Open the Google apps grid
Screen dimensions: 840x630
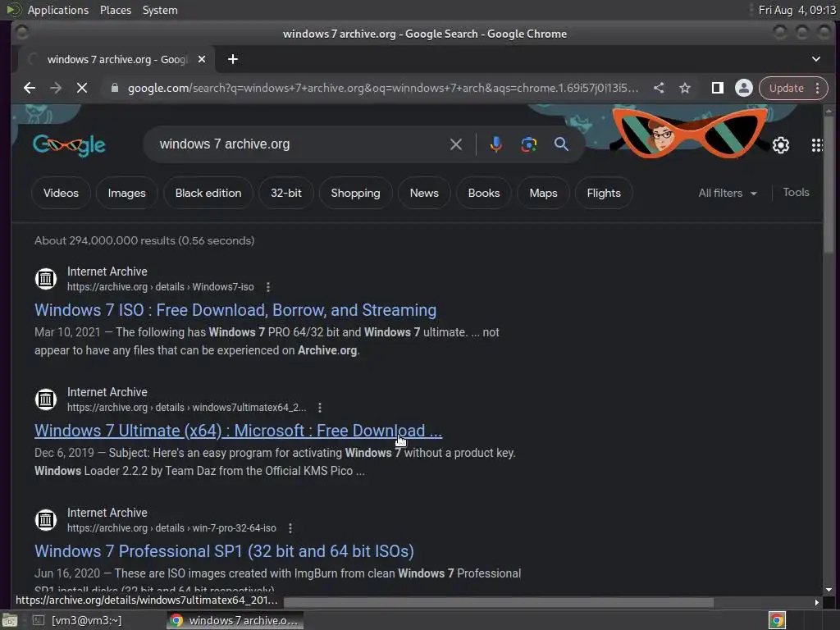coord(816,145)
